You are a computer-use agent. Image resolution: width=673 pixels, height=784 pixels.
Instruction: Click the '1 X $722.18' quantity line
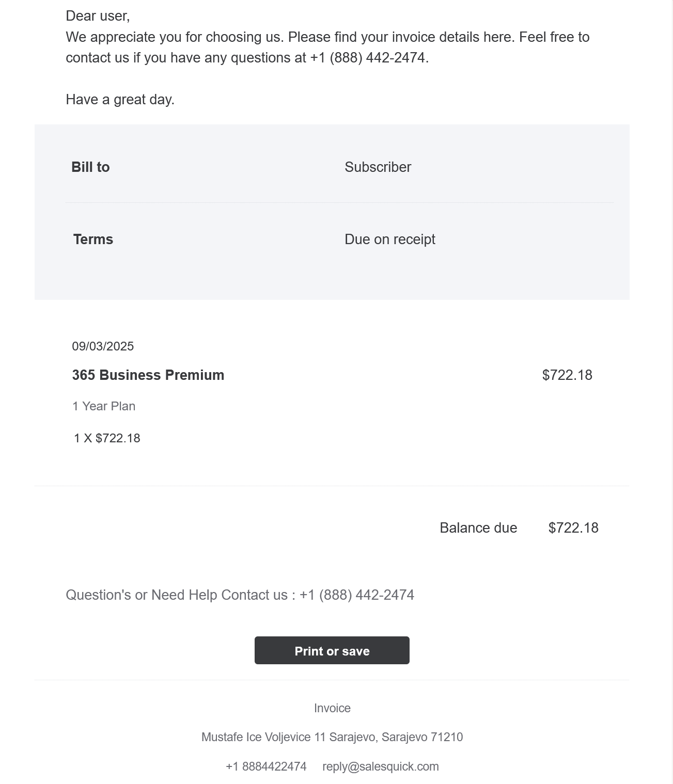point(107,438)
